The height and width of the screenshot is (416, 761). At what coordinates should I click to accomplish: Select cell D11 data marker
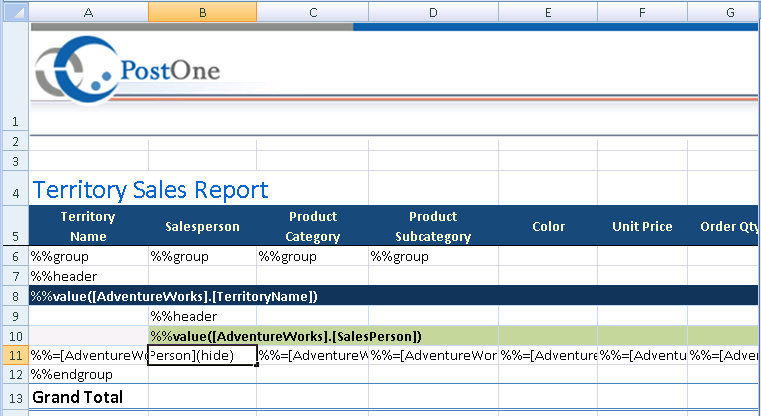coord(433,355)
